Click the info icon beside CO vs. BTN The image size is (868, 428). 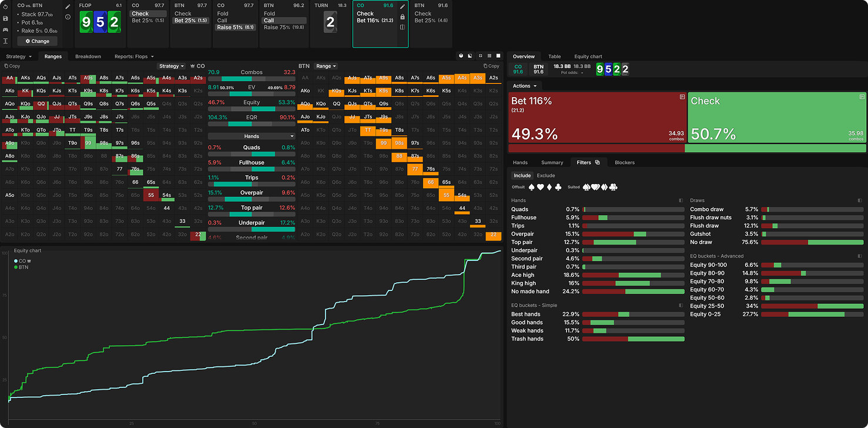[68, 17]
